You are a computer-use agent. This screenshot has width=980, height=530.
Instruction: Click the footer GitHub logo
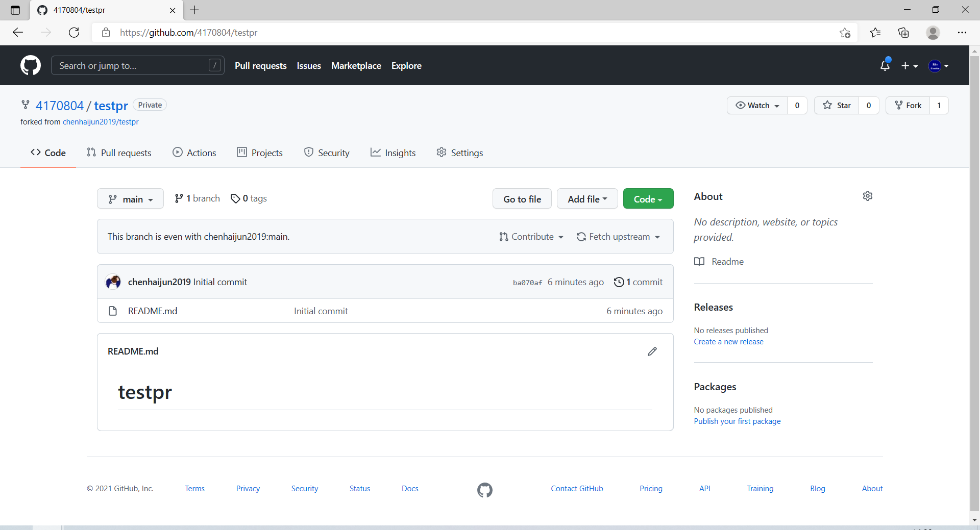pyautogui.click(x=485, y=490)
